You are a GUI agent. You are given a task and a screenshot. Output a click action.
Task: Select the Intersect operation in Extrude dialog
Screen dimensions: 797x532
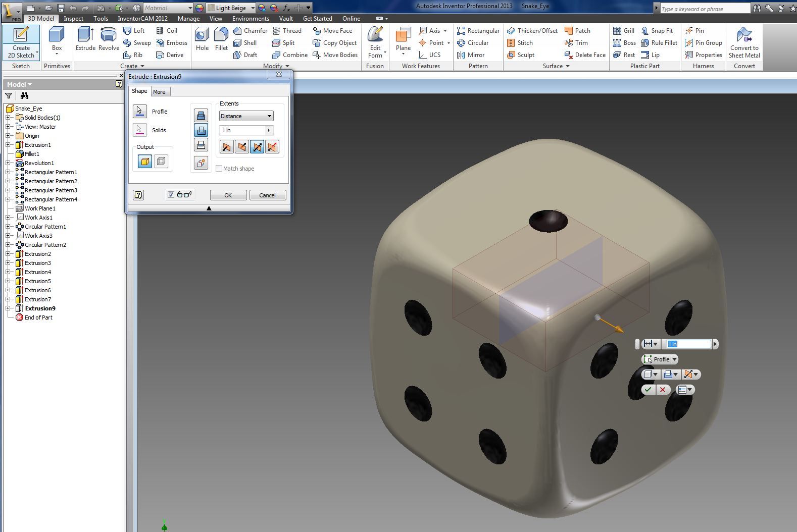[x=201, y=145]
